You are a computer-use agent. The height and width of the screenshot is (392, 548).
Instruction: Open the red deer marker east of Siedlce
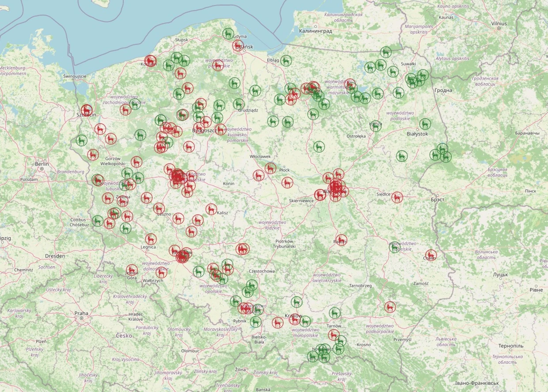(x=397, y=197)
